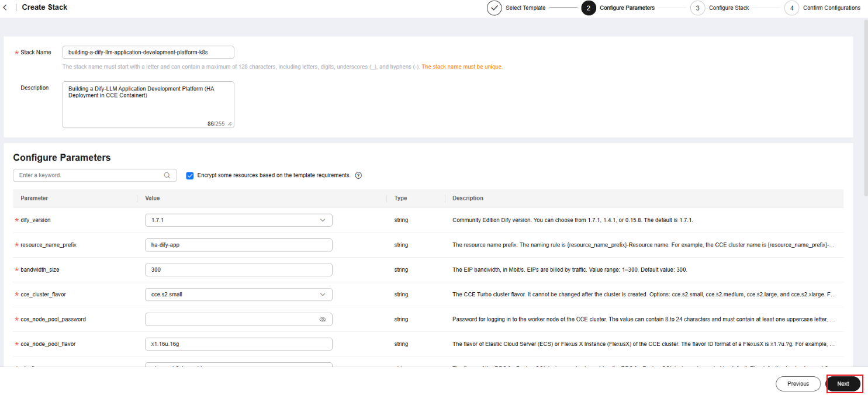Edit the Stack Name field
The height and width of the screenshot is (395, 868).
point(148,53)
